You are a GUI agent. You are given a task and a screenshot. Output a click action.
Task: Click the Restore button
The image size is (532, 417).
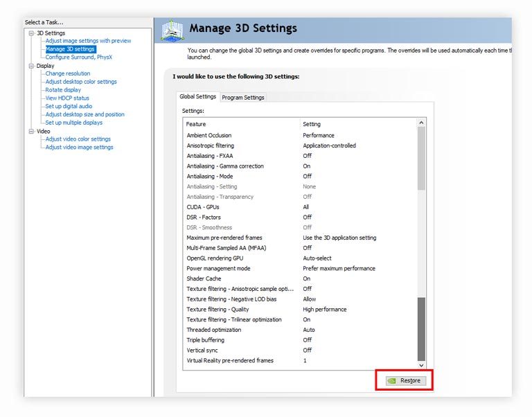tap(405, 380)
